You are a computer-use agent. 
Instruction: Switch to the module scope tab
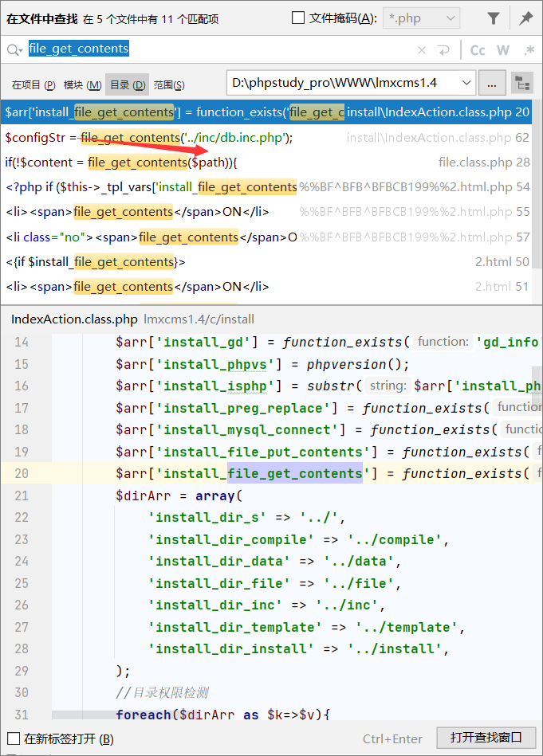[82, 85]
